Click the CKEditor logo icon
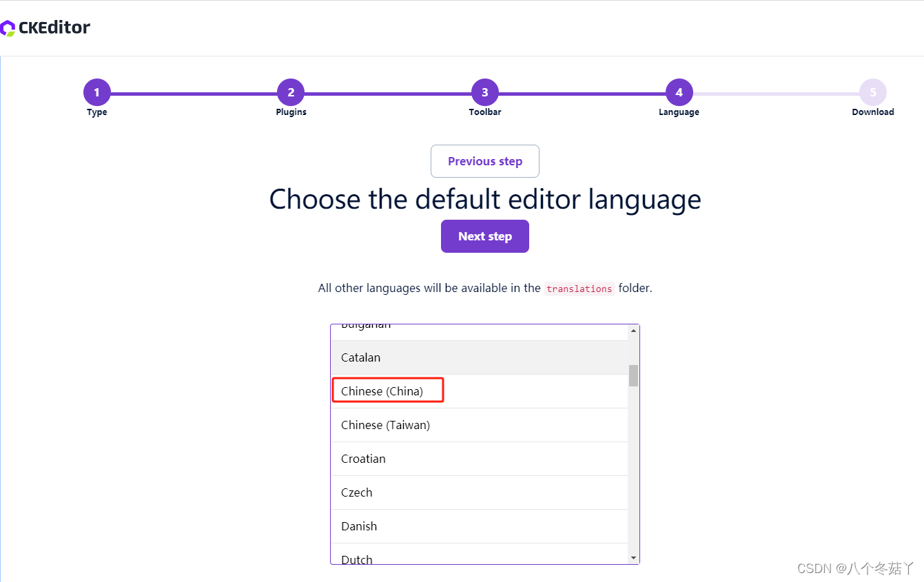Viewport: 924px width, 582px height. pyautogui.click(x=9, y=28)
